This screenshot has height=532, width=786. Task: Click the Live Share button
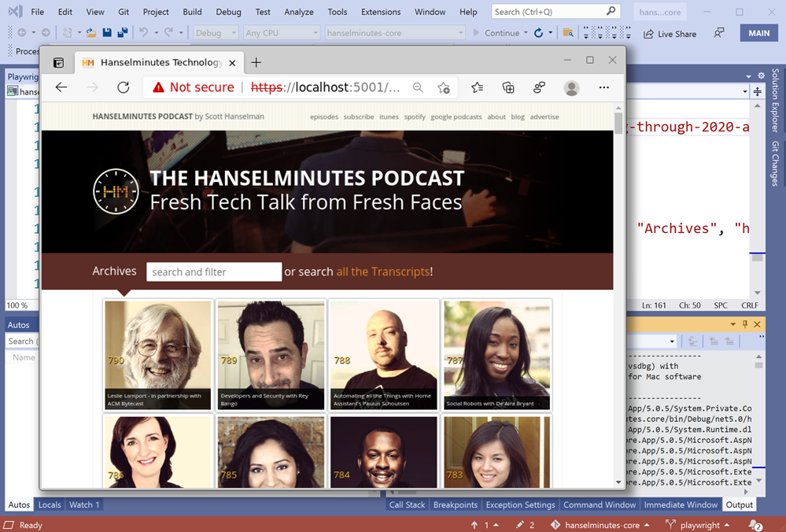coord(670,34)
